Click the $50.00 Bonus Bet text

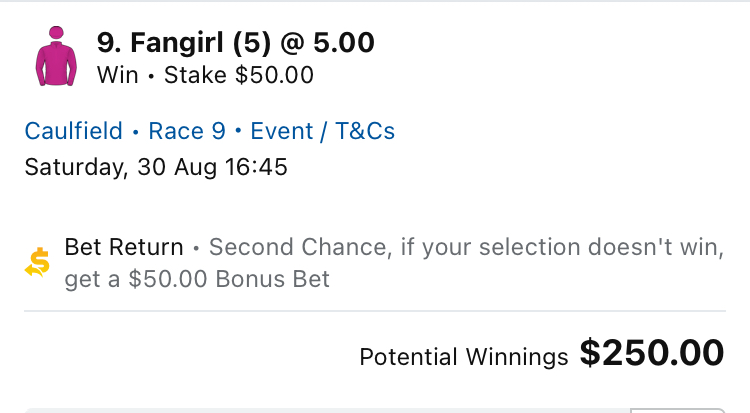point(229,279)
